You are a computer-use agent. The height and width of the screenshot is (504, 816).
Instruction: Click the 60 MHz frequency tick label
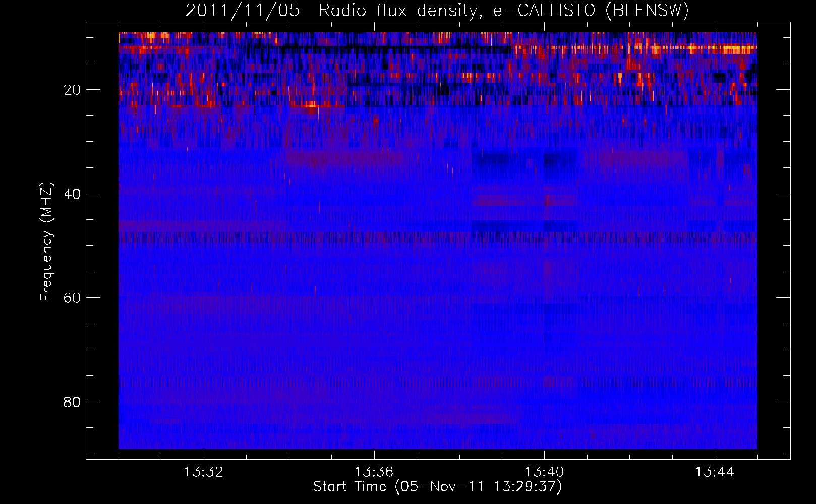point(72,298)
